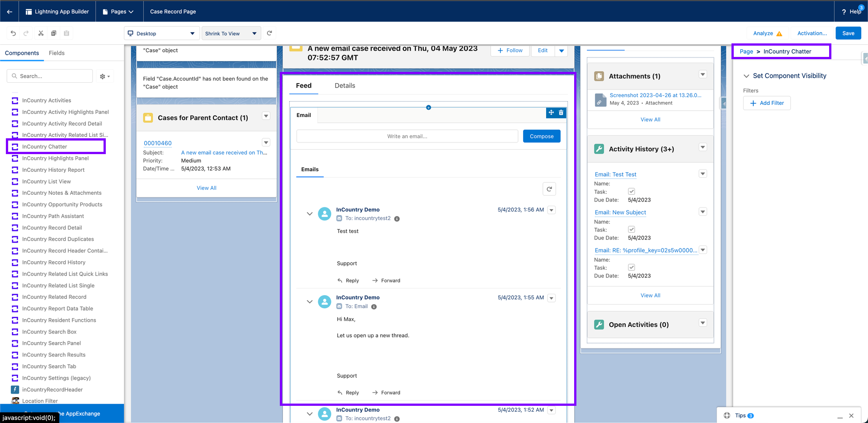Paste a component from clipboard

pos(66,33)
